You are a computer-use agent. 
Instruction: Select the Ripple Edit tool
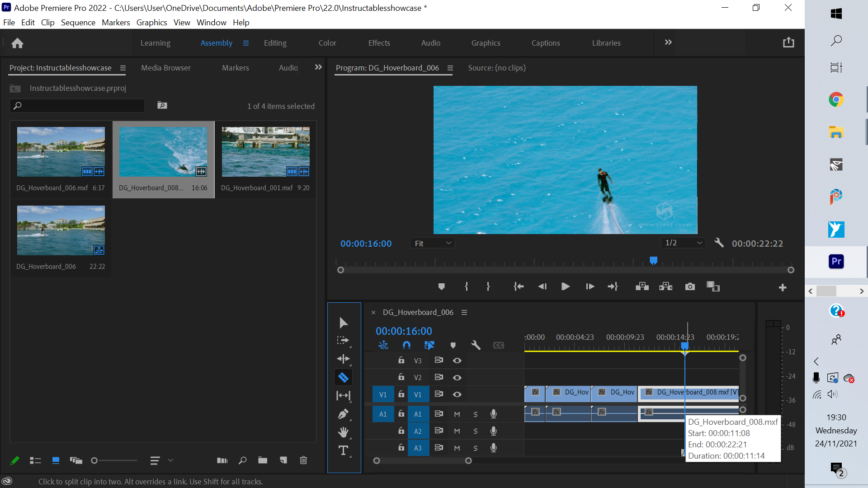[343, 359]
